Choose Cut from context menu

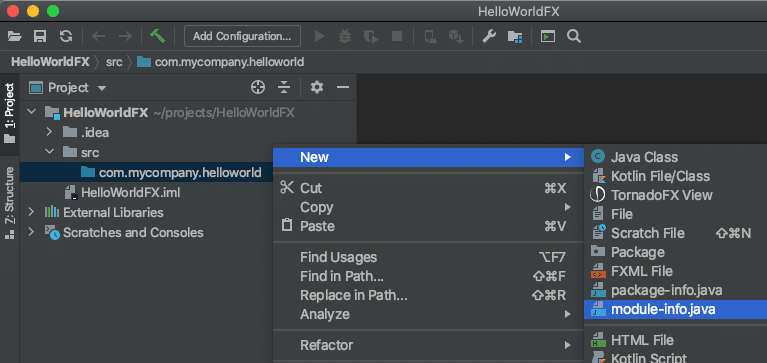428,188
